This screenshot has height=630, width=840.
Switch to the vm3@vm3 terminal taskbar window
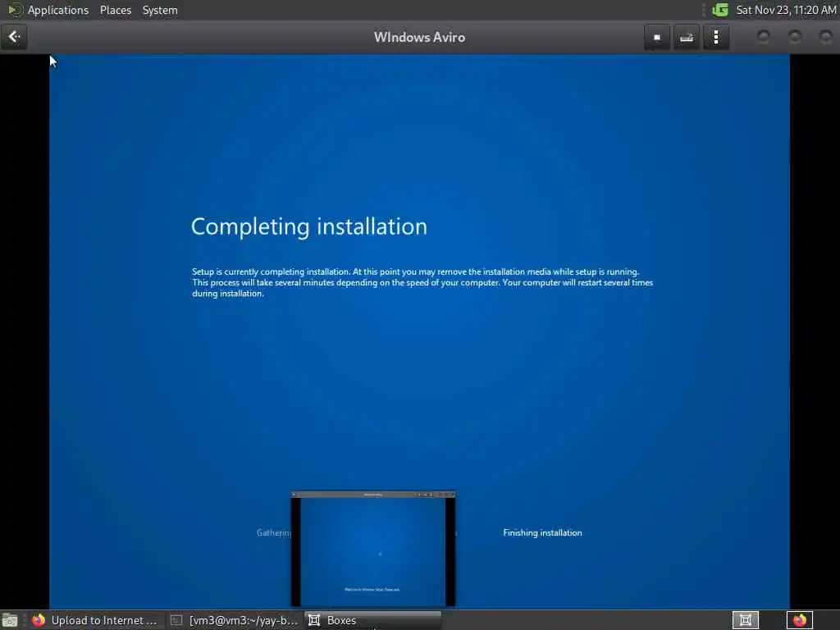tap(234, 620)
